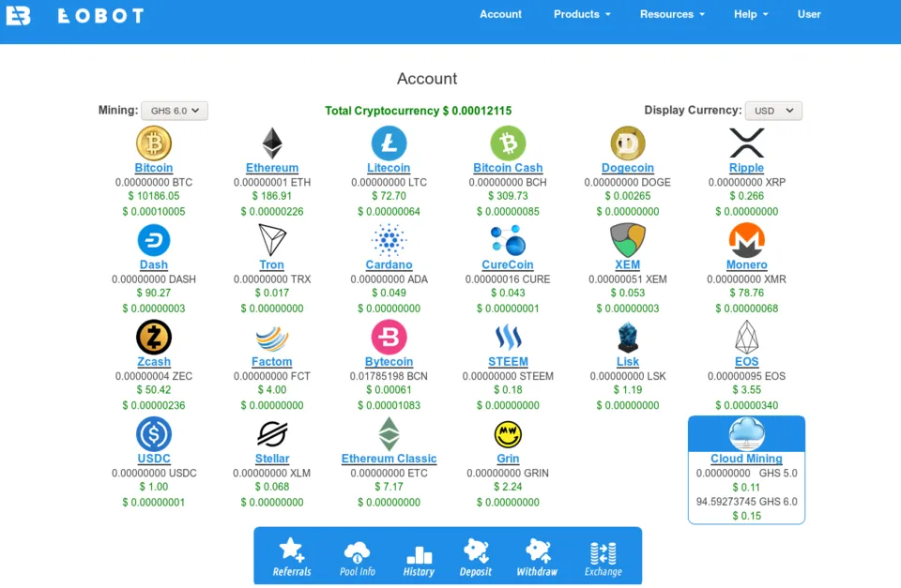Click the 0.00000051 XEM balance
Screen dimensions: 901x588
(628, 279)
